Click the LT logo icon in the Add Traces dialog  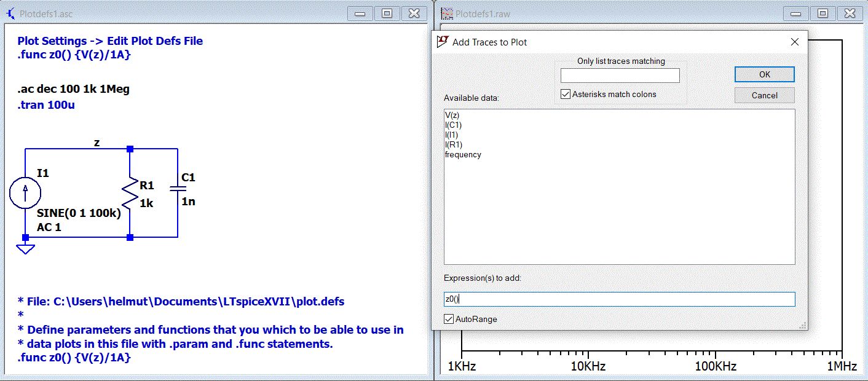443,42
